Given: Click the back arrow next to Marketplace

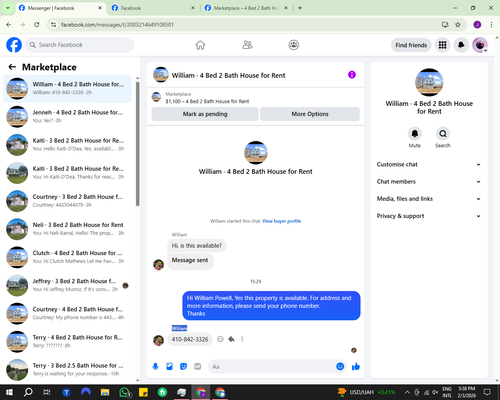Looking at the screenshot, I should [x=12, y=67].
